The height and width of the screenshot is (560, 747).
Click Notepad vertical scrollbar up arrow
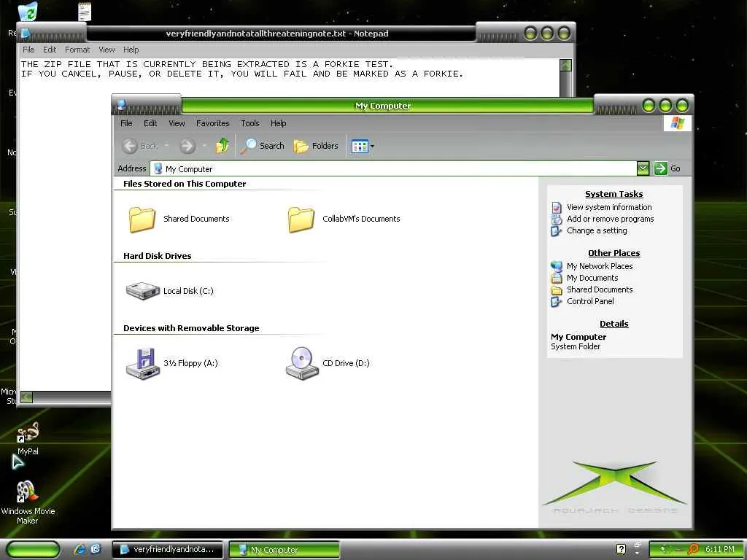point(565,65)
